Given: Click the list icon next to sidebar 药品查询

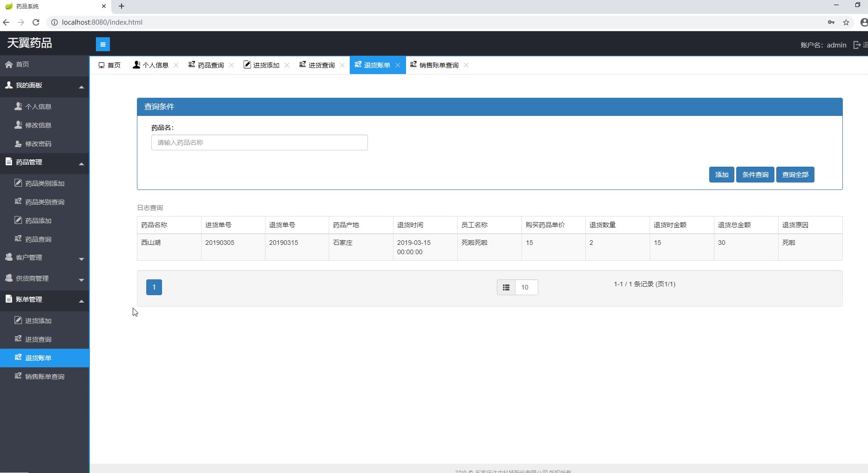Looking at the screenshot, I should click(x=18, y=238).
